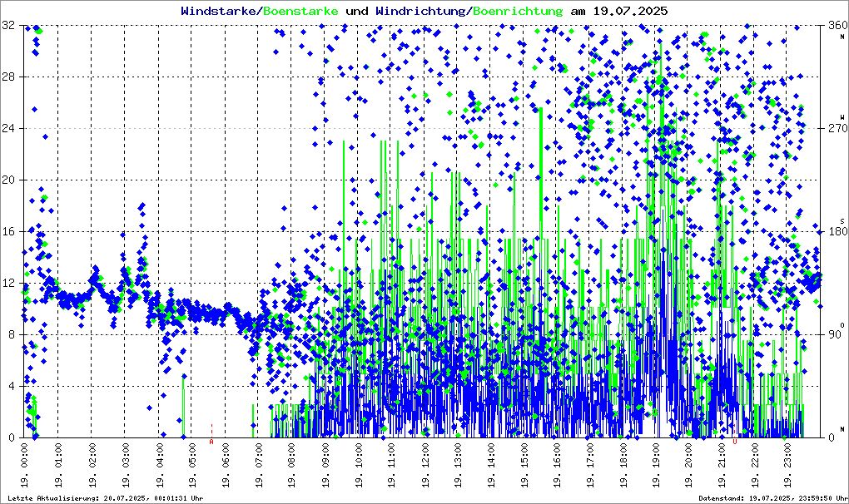849x504 pixels.
Task: Click the '180' direction axis label
Action: [x=837, y=231]
